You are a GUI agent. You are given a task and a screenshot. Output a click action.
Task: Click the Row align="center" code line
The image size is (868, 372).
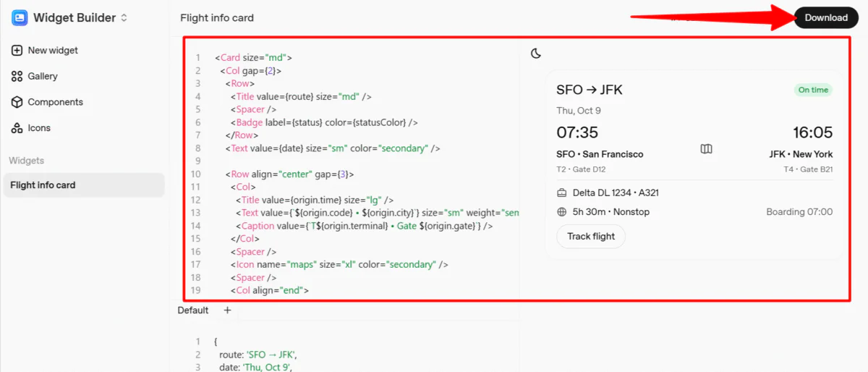(289, 174)
